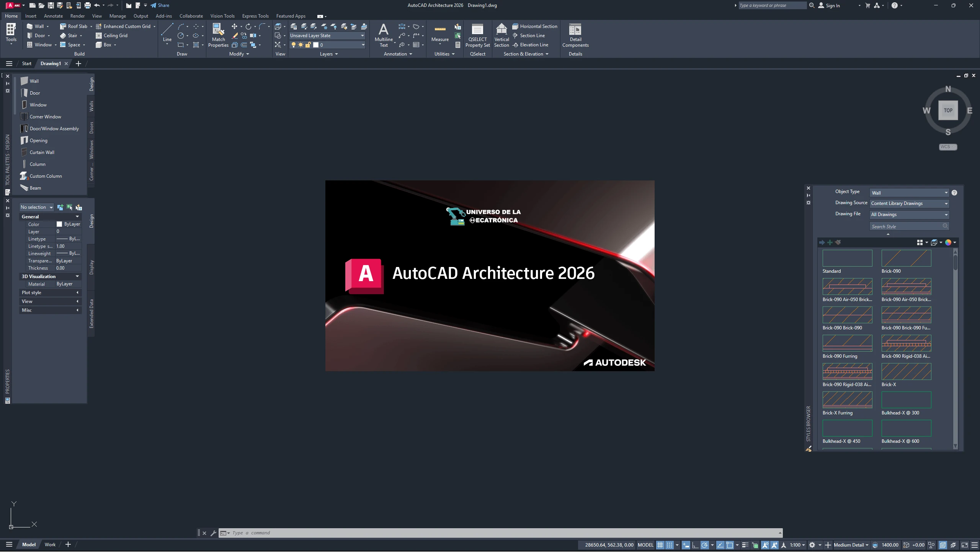Switch to the Insert ribbon tab

click(31, 16)
